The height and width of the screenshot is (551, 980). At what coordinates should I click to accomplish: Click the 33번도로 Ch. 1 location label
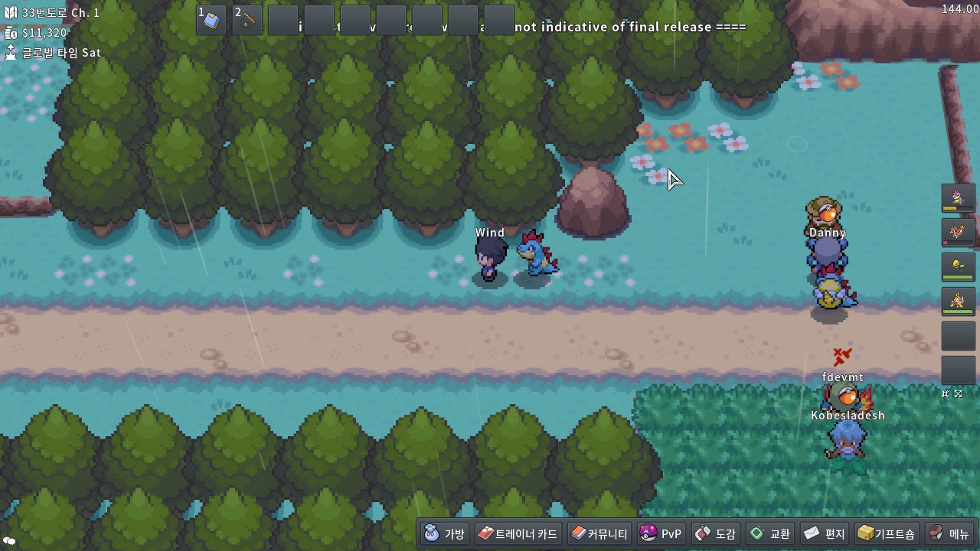point(60,13)
